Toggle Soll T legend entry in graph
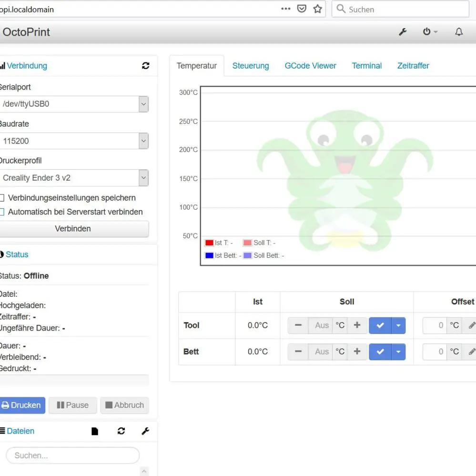Image resolution: width=476 pixels, height=476 pixels. tap(259, 243)
